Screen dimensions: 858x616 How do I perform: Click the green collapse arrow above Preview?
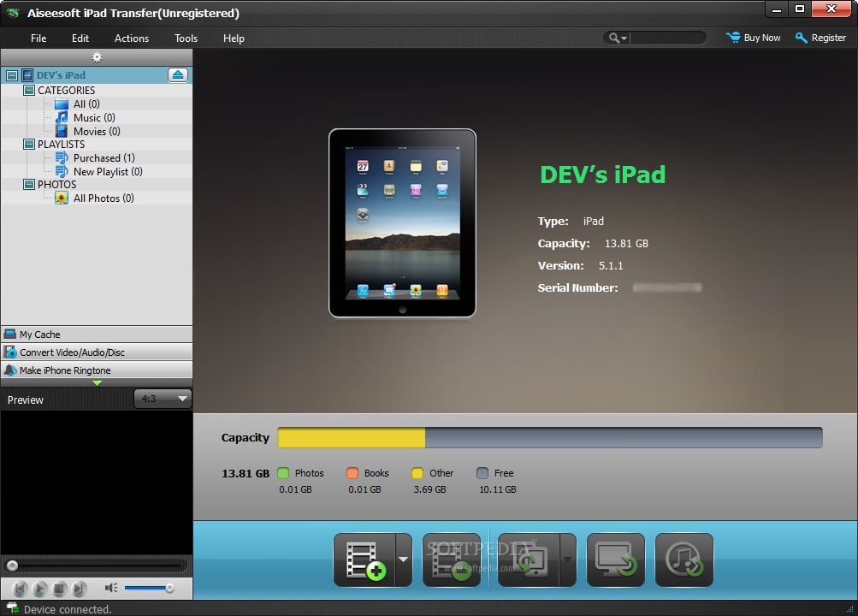tap(97, 383)
